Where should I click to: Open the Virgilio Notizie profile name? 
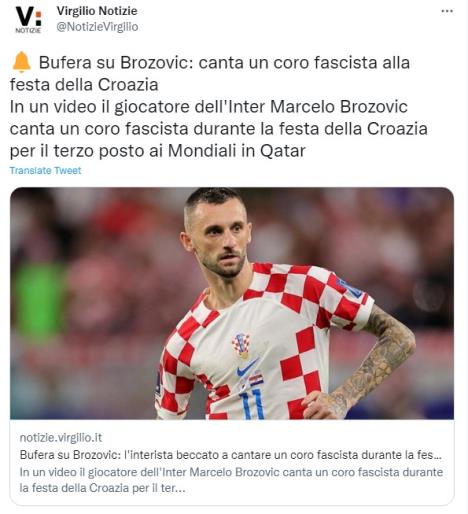(x=97, y=11)
